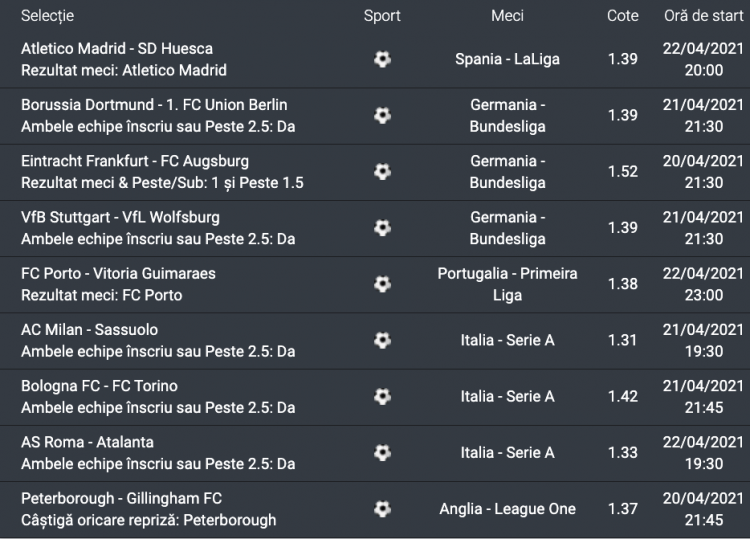This screenshot has height=539, width=750.
Task: Select the 1.52 odds for Eintracht Frankfurt
Action: pyautogui.click(x=622, y=171)
